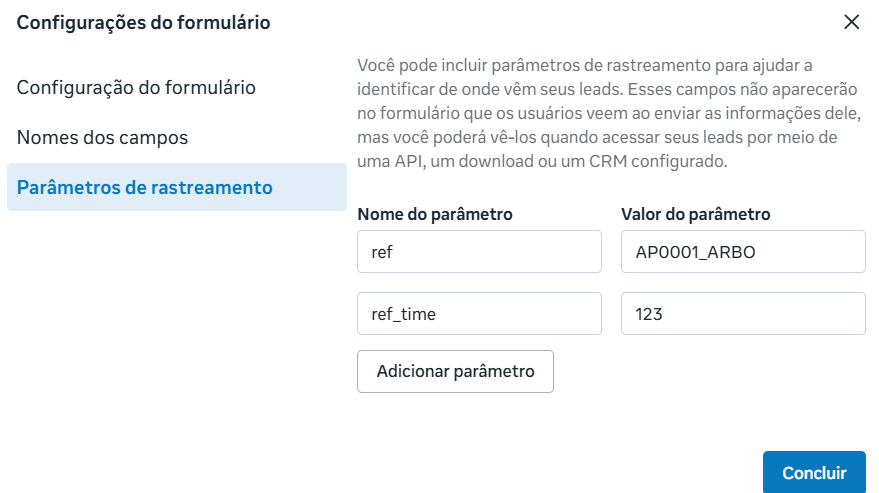Viewport: 879px width, 493px height.
Task: Click the dialog title Configurações do formulário
Action: 144,22
